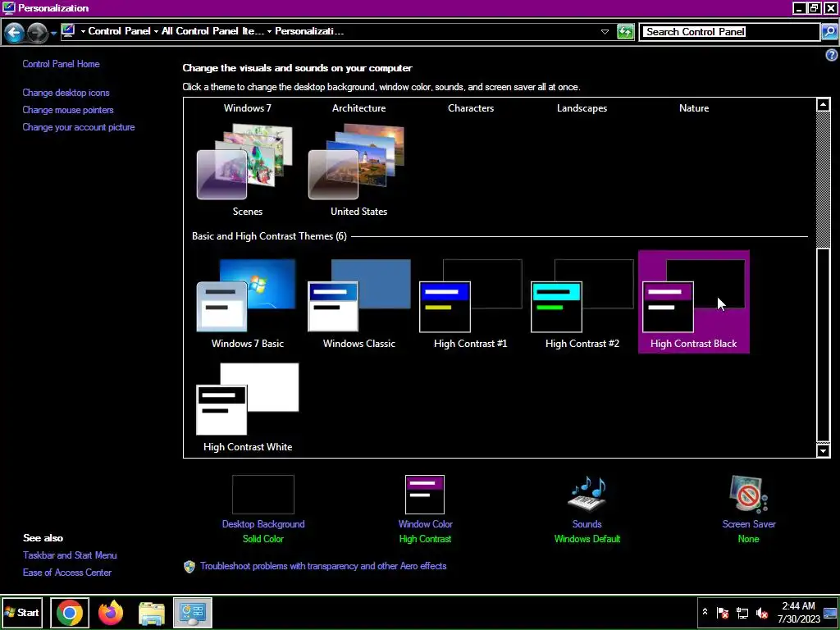Open Ease of Access Center link
The image size is (840, 630).
pos(67,572)
